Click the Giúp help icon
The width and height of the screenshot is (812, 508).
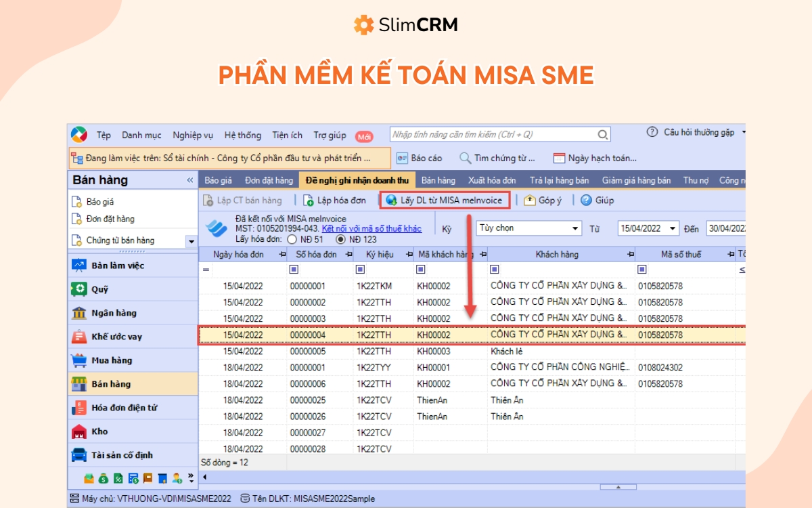tap(586, 200)
